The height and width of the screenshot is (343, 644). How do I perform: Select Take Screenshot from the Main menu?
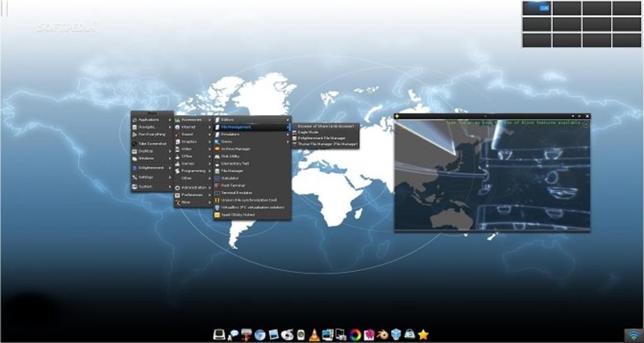pos(152,144)
